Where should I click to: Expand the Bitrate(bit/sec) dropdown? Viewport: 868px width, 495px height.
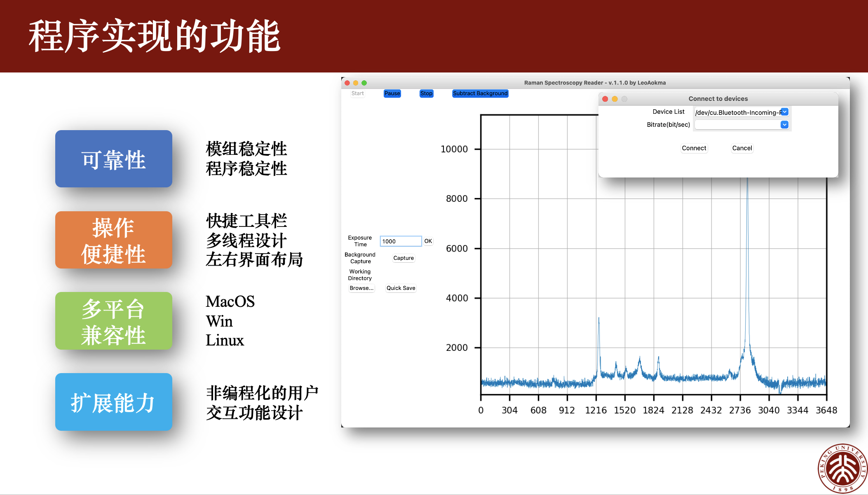tap(784, 125)
